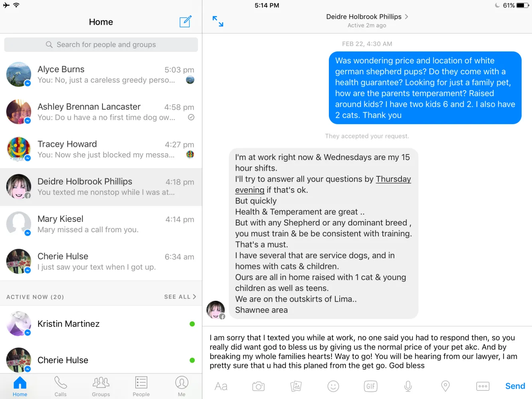Tap the Thursday evening link in message

tap(323, 184)
